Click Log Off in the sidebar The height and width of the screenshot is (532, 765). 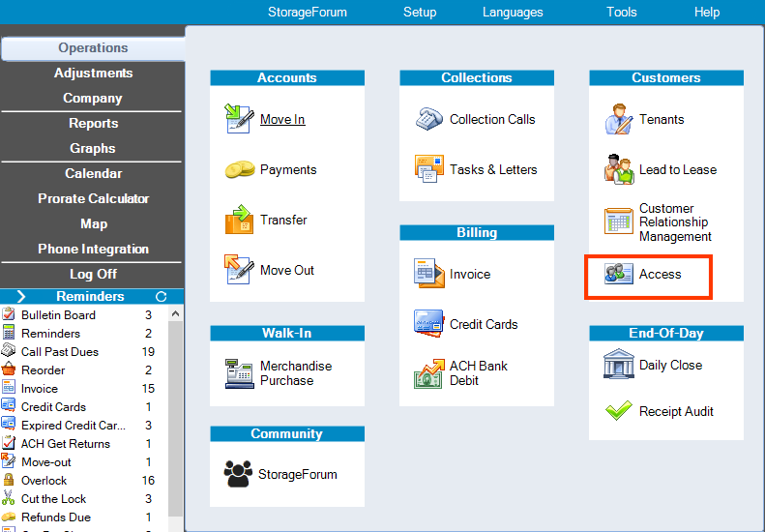pyautogui.click(x=93, y=275)
